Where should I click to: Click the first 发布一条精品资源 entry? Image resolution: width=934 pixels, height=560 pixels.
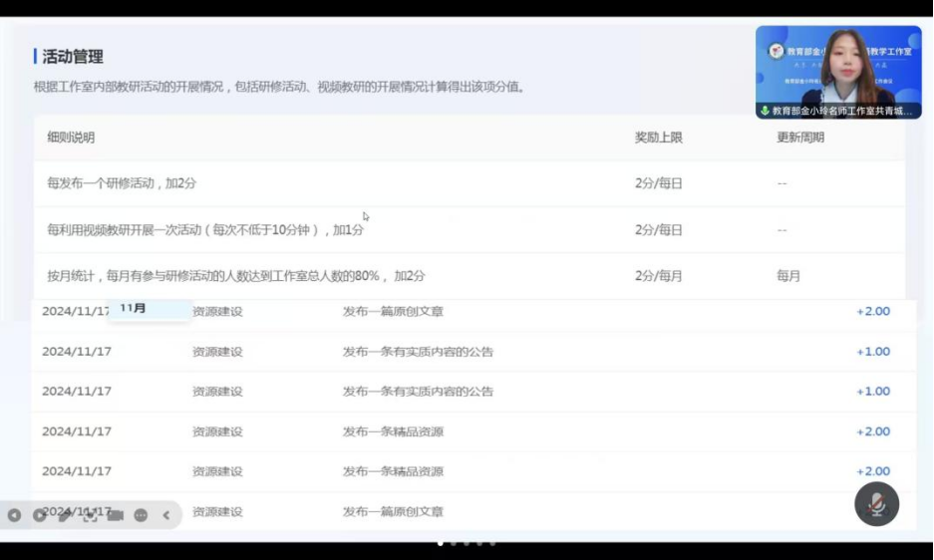click(393, 431)
